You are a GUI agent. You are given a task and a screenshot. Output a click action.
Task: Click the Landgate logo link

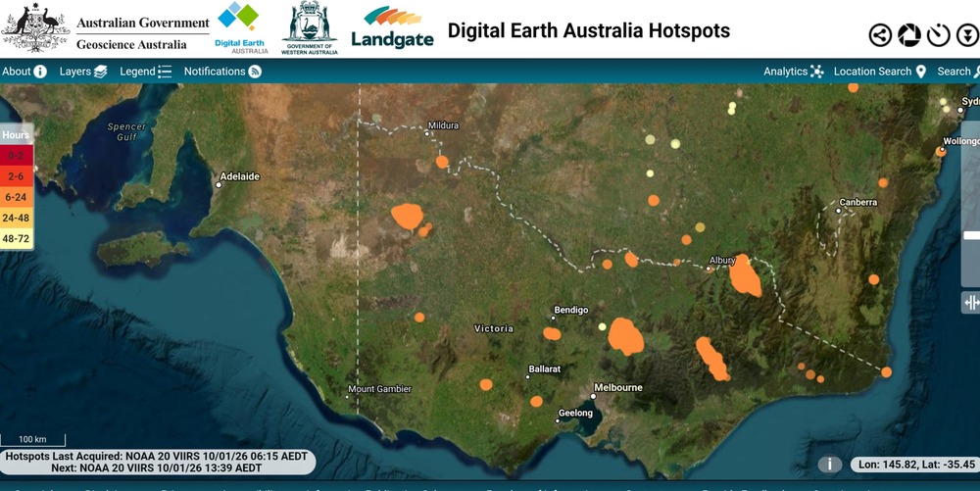coord(391,28)
